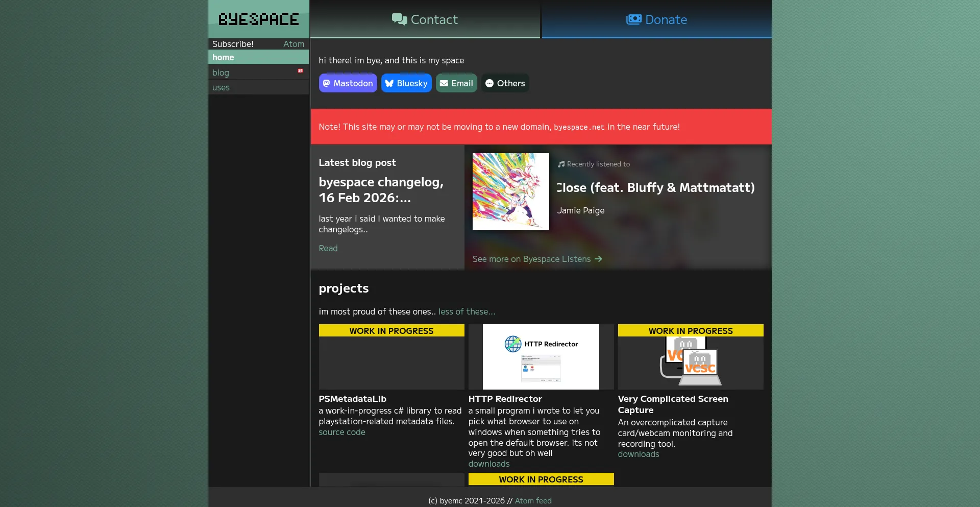Open the Bluesky profile button
This screenshot has width=980, height=507.
406,83
